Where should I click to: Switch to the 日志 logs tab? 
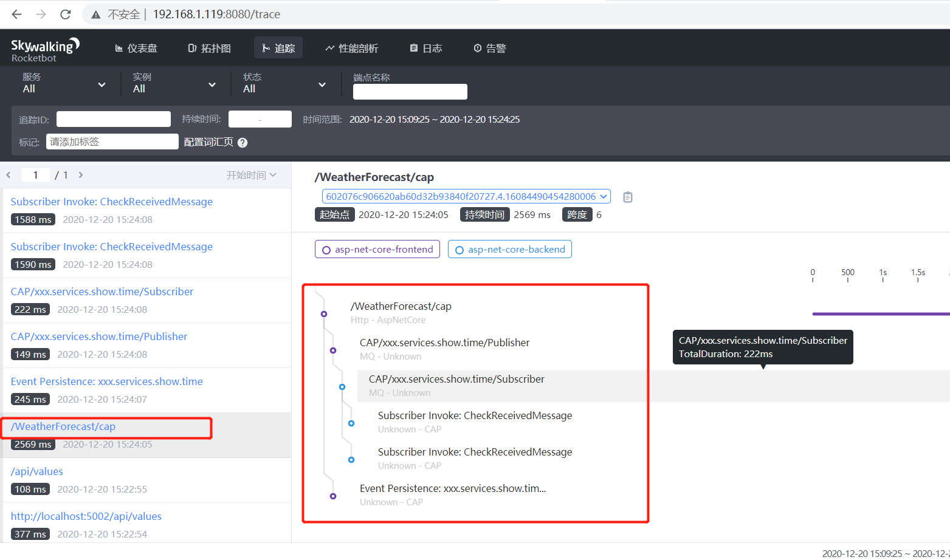pos(425,47)
